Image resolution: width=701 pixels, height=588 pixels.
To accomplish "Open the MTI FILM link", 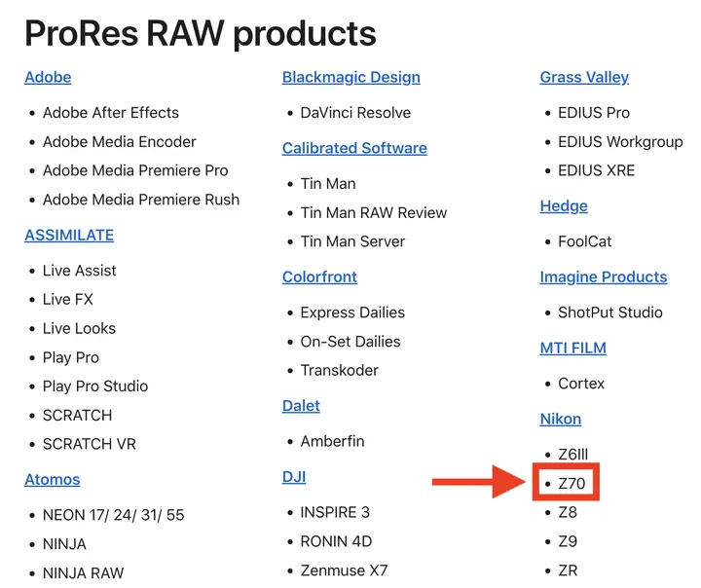I will point(573,348).
